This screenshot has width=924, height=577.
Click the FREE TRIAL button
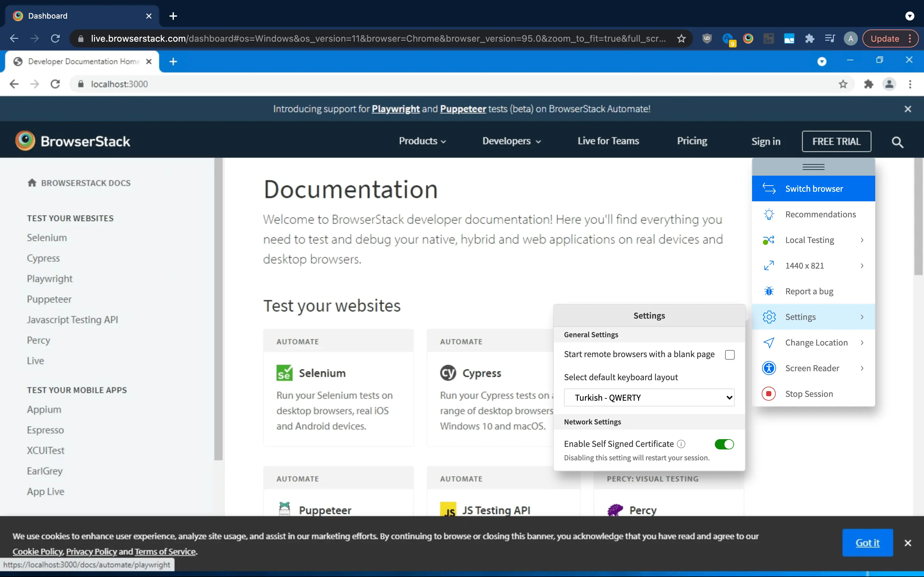point(836,142)
